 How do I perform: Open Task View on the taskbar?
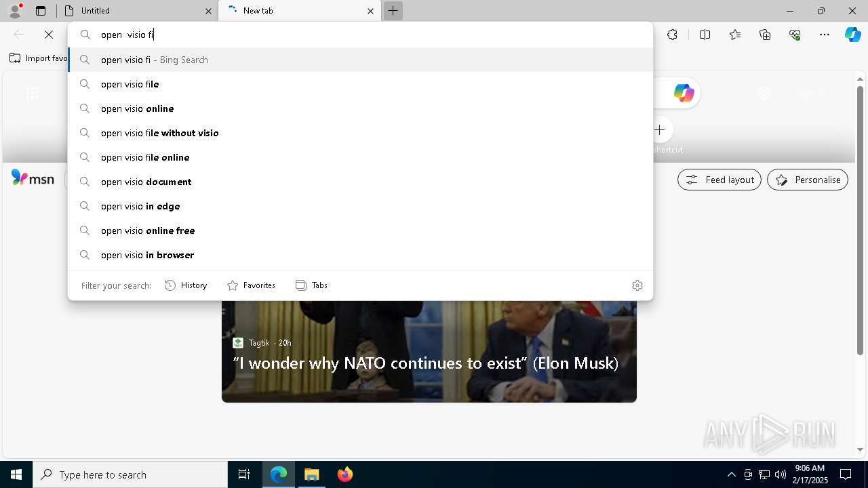(x=244, y=474)
